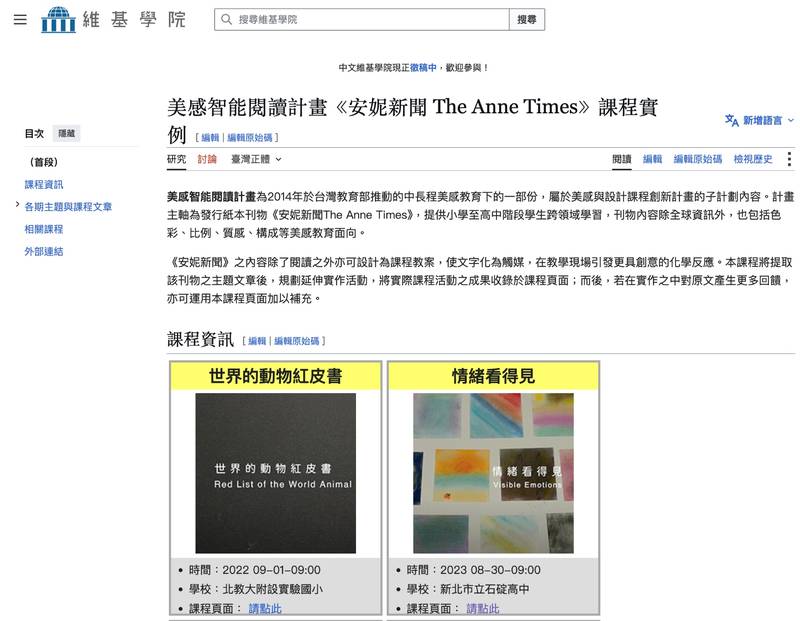The width and height of the screenshot is (800, 621).
Task: Open 各期主題與課程文章 contents link
Action: pos(68,207)
